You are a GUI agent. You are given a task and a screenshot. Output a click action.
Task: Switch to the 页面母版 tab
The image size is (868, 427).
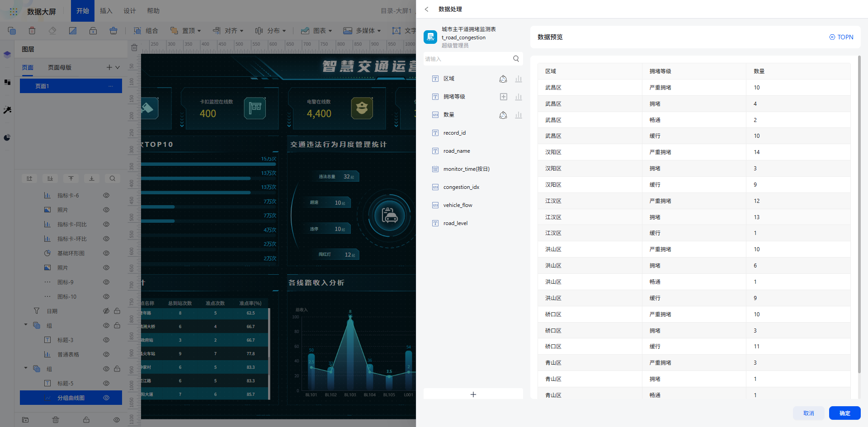click(60, 67)
